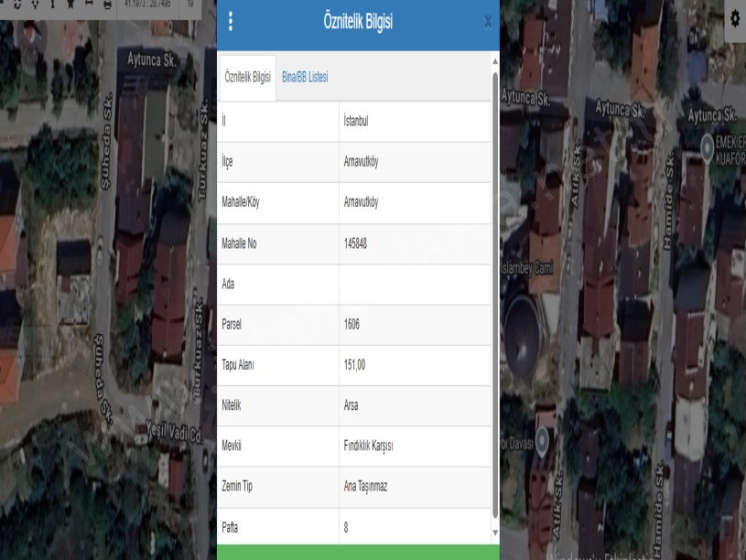Switch to the Bina/BB Listesi tab
Image resolution: width=746 pixels, height=560 pixels.
coord(306,78)
